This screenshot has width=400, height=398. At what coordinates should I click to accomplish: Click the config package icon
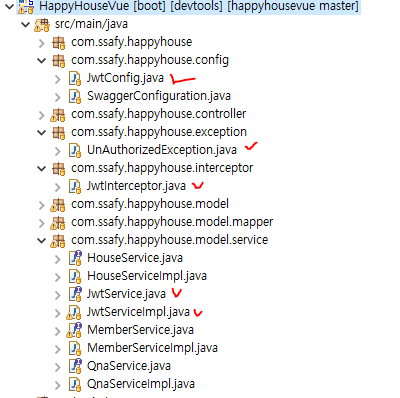pyautogui.click(x=59, y=61)
